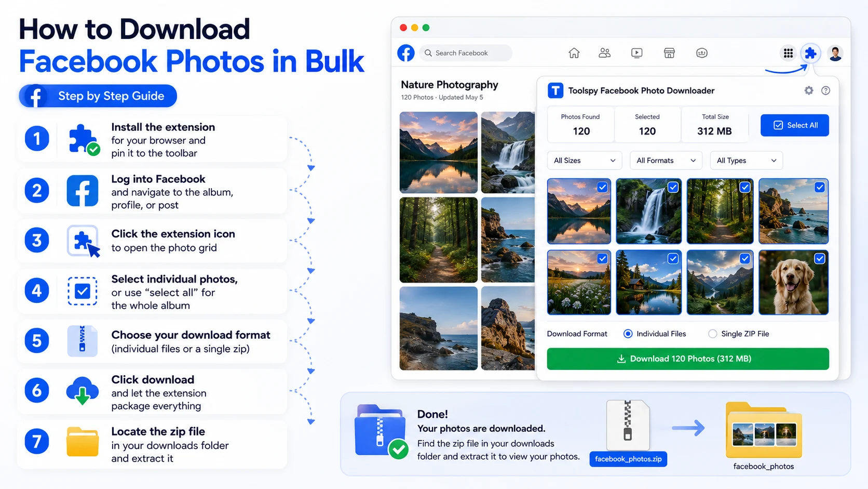
Task: Click the facebook_photos.zip label
Action: pyautogui.click(x=628, y=459)
